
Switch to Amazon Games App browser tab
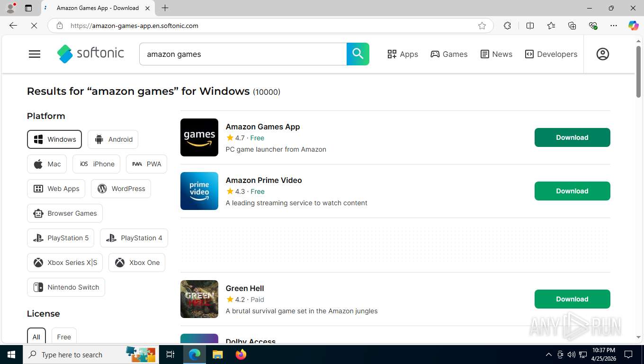coord(97,8)
